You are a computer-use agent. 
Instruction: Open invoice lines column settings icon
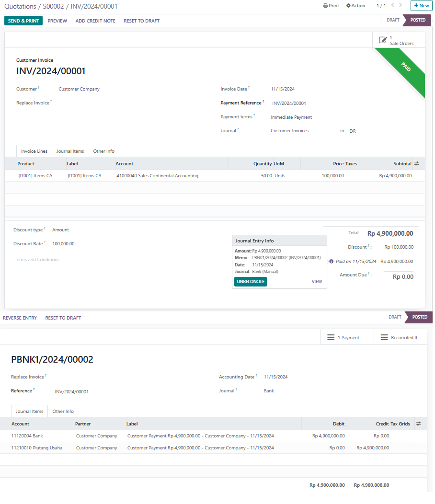pyautogui.click(x=417, y=163)
